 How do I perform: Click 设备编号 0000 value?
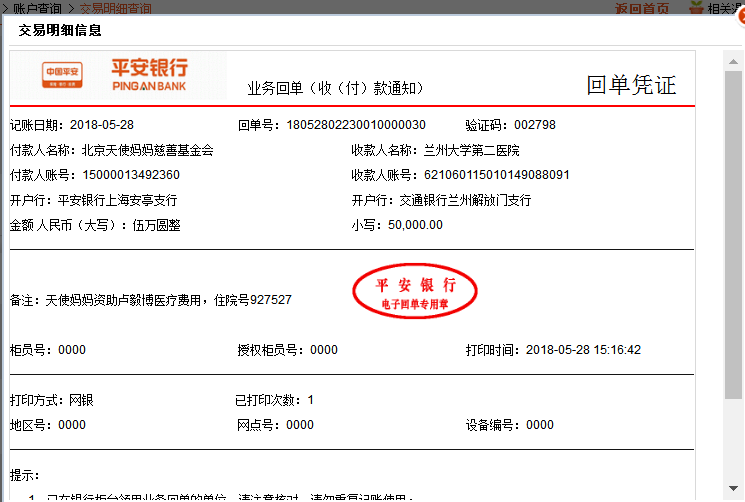click(540, 425)
